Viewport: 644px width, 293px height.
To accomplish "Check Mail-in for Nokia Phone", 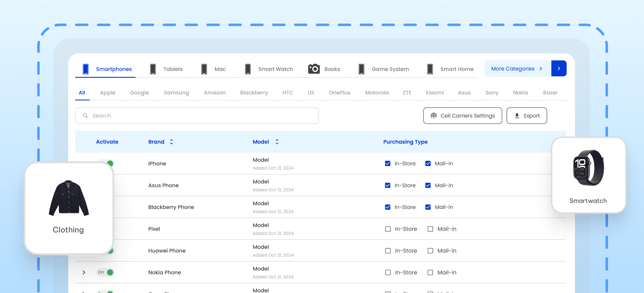I will [x=430, y=272].
